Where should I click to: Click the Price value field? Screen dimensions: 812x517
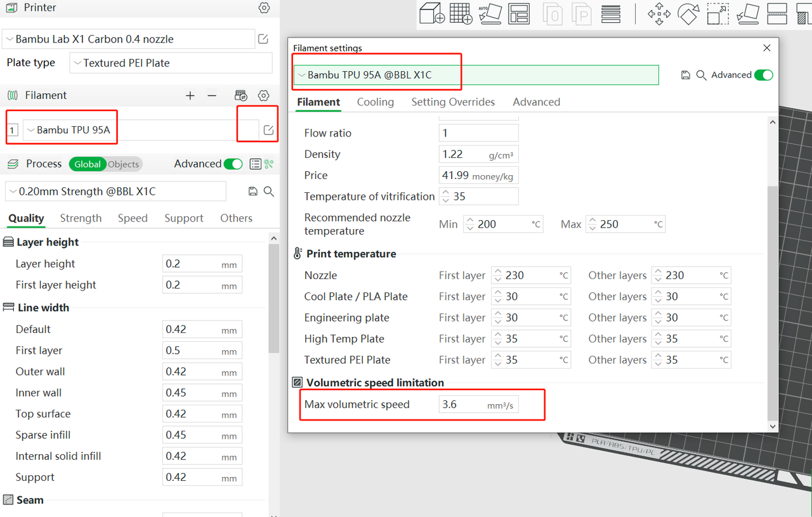(x=478, y=175)
